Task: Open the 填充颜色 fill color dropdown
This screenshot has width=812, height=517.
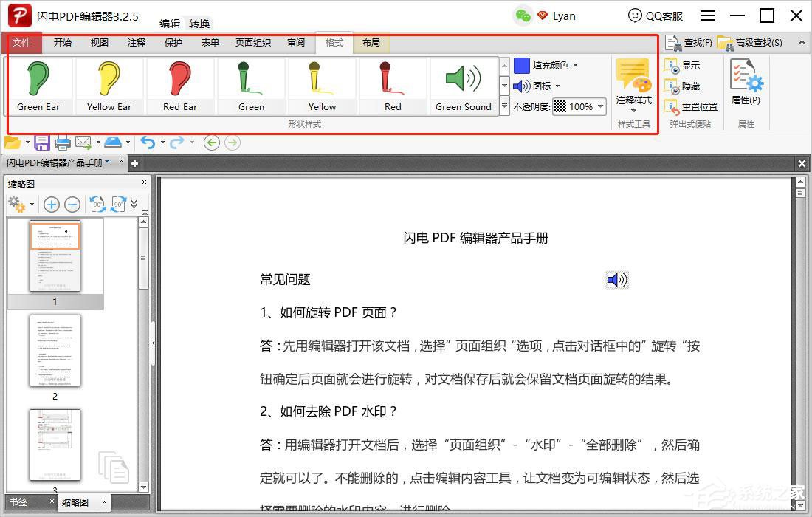Action: coord(576,66)
